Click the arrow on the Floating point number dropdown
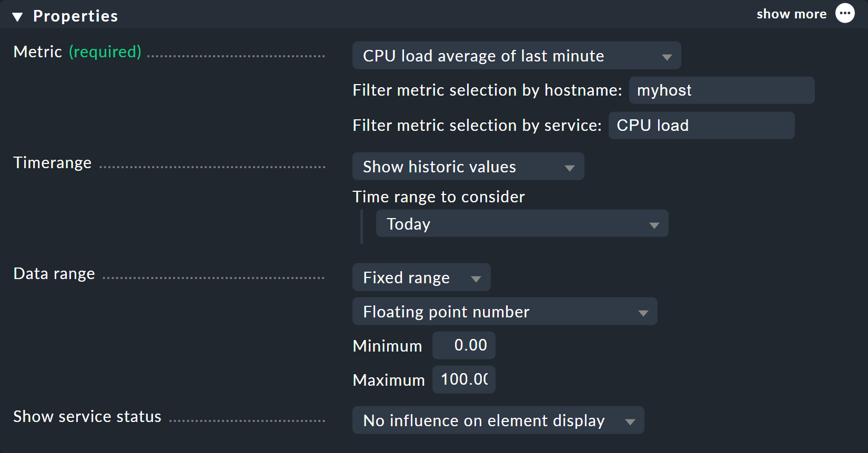This screenshot has height=453, width=868. coord(643,313)
